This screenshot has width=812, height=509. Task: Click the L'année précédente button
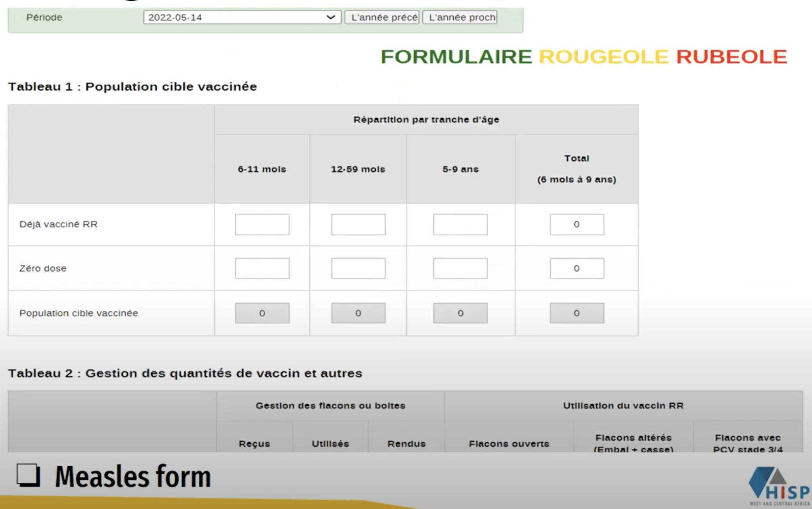pos(382,17)
